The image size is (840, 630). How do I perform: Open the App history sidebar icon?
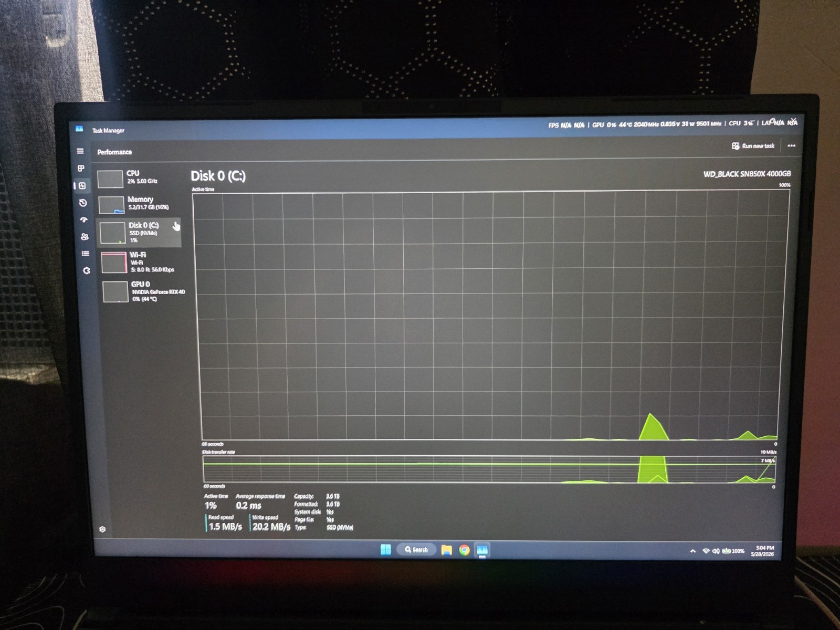(83, 203)
